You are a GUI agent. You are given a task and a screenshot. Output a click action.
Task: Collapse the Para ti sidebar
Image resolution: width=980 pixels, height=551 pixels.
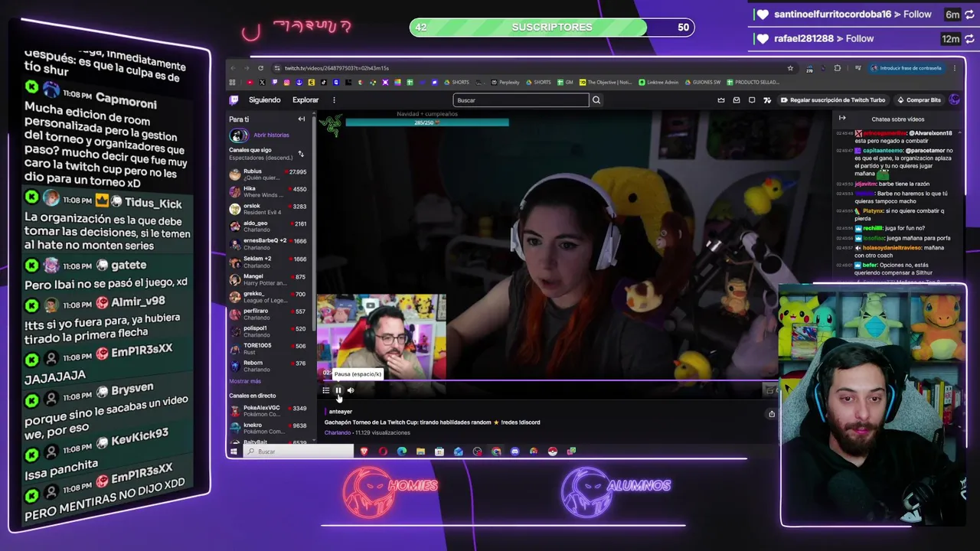(x=302, y=119)
